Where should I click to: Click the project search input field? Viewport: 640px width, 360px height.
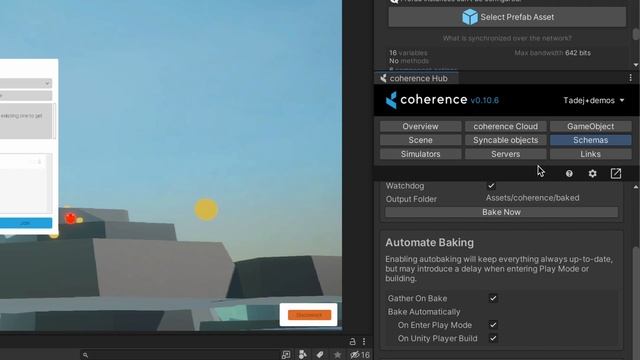[x=180, y=355]
